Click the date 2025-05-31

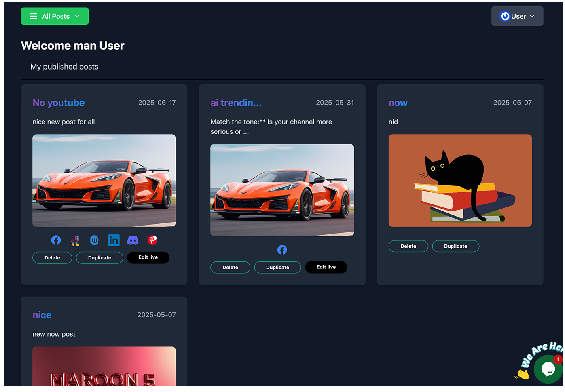335,103
